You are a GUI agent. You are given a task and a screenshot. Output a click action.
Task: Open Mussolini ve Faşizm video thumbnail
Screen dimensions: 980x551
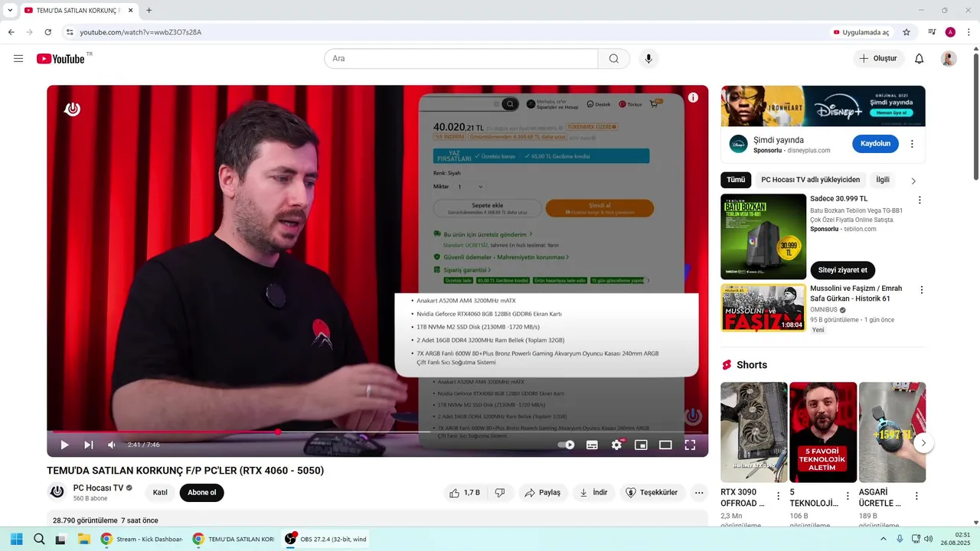(763, 308)
